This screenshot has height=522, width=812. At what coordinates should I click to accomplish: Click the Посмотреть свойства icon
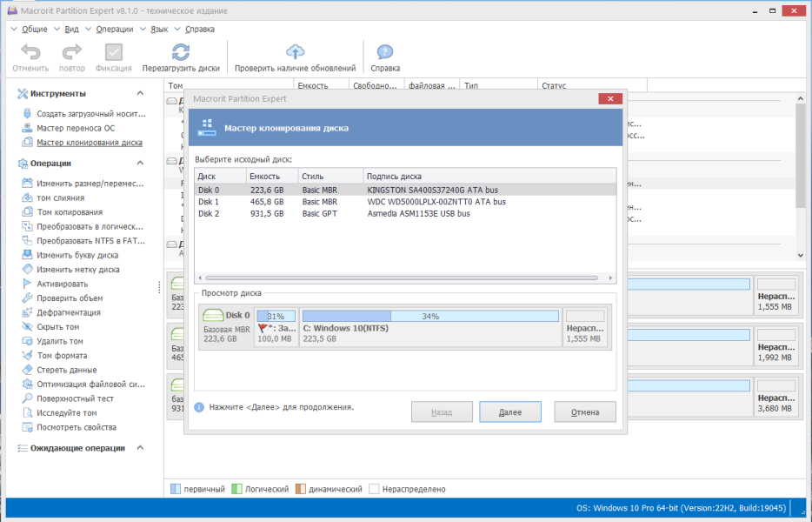click(x=27, y=427)
